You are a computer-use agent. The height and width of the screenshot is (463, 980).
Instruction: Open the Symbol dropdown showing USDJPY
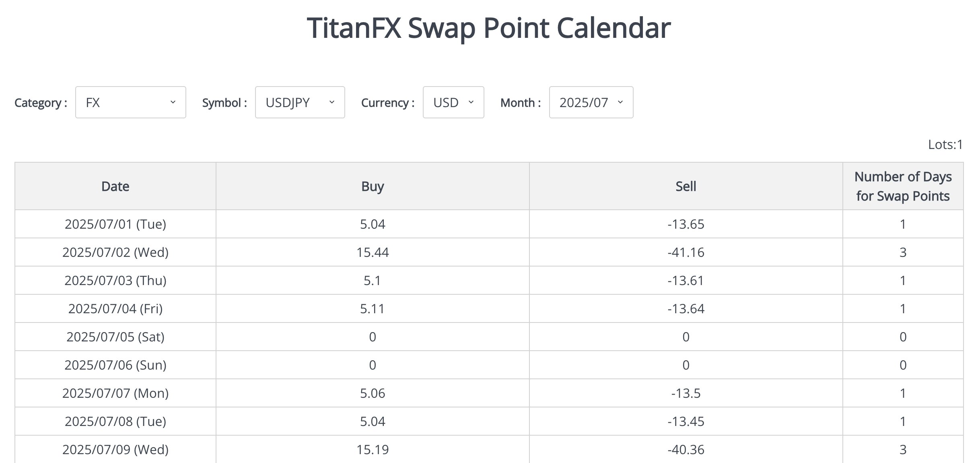299,102
